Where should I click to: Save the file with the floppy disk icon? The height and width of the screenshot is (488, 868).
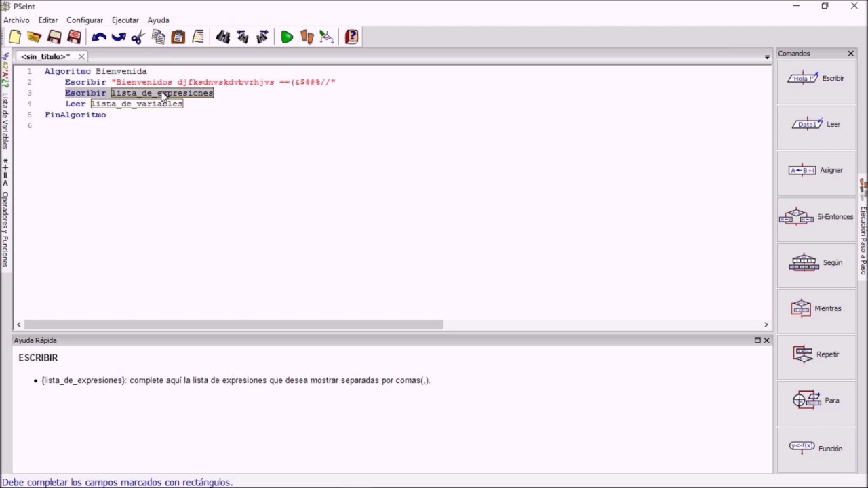coord(55,37)
